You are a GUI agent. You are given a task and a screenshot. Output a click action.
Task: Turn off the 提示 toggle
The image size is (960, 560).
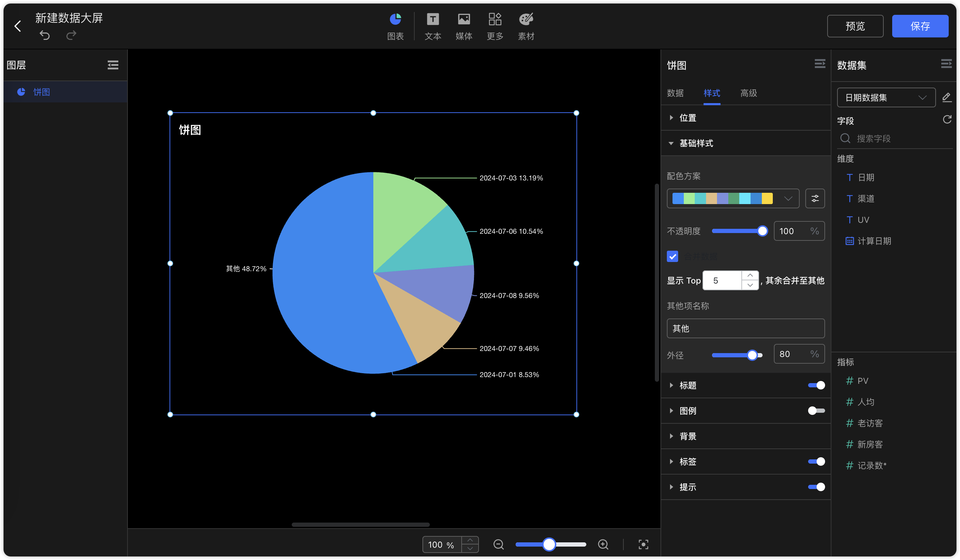[816, 487]
